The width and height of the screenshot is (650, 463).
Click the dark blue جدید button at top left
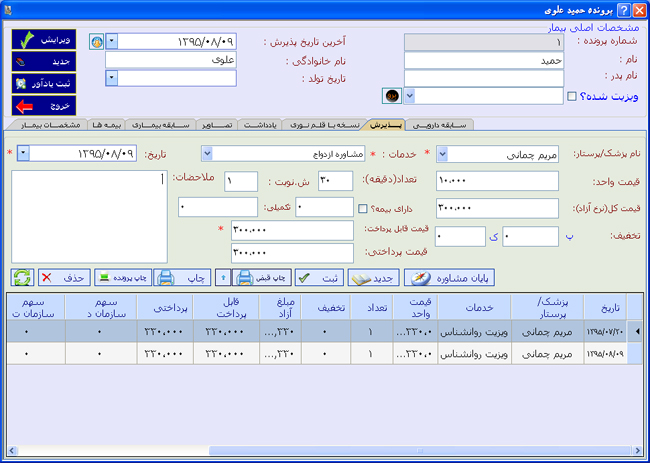tap(44, 61)
